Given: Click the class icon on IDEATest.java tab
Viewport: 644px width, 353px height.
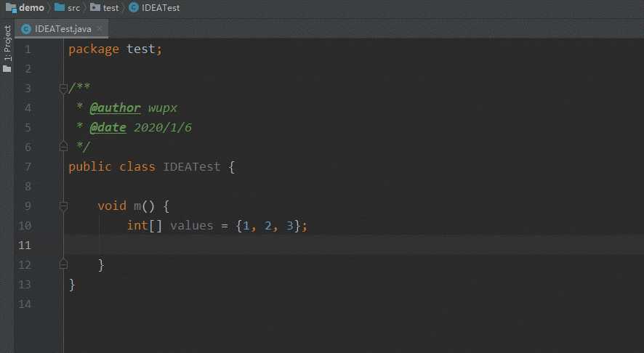Looking at the screenshot, I should tap(26, 29).
